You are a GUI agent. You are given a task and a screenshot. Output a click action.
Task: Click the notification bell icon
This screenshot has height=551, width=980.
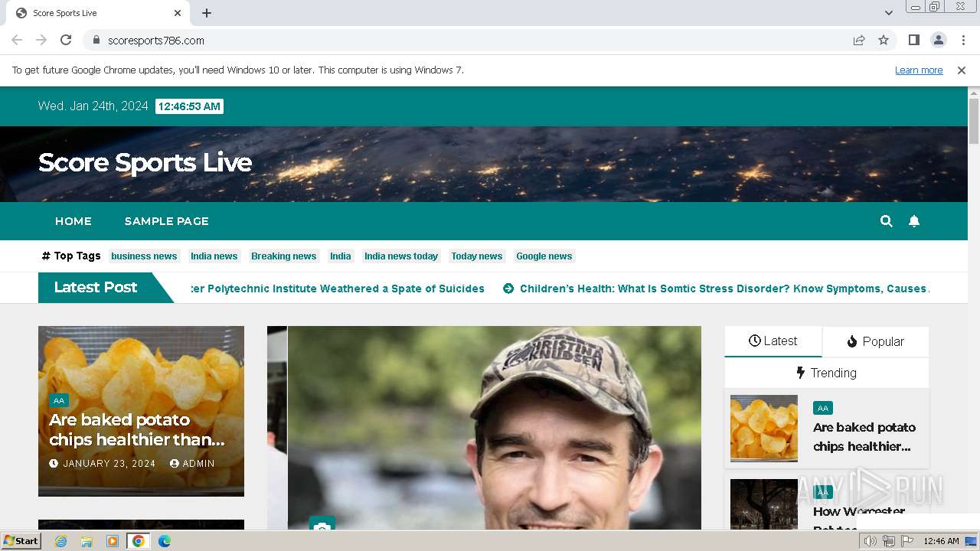coord(913,221)
